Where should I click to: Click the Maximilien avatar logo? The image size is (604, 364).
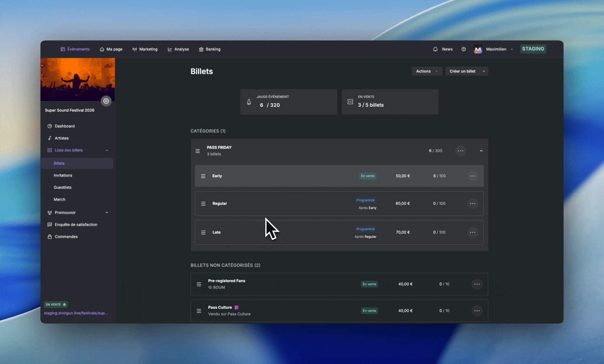(x=478, y=49)
